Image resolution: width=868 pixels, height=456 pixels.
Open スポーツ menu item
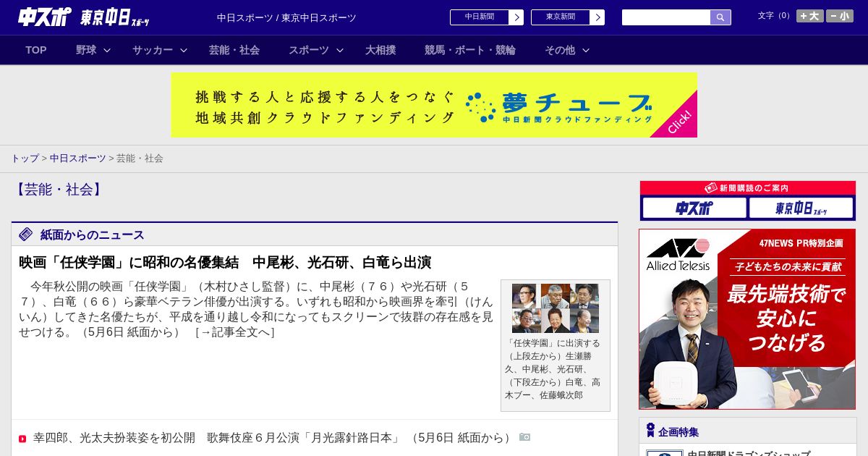(309, 50)
